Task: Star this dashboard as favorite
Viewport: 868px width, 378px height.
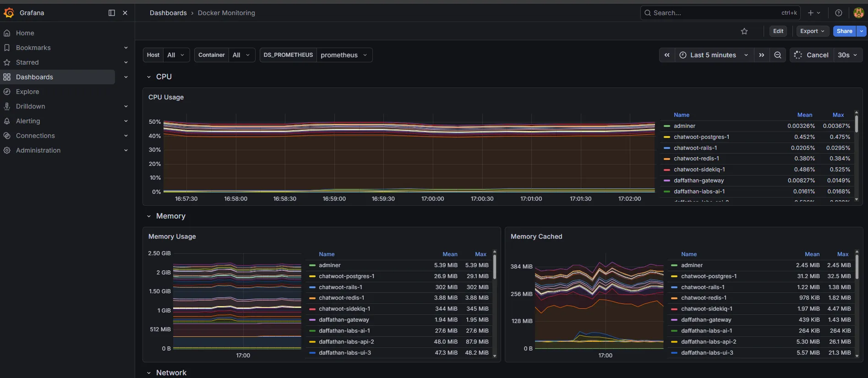Action: coord(744,31)
